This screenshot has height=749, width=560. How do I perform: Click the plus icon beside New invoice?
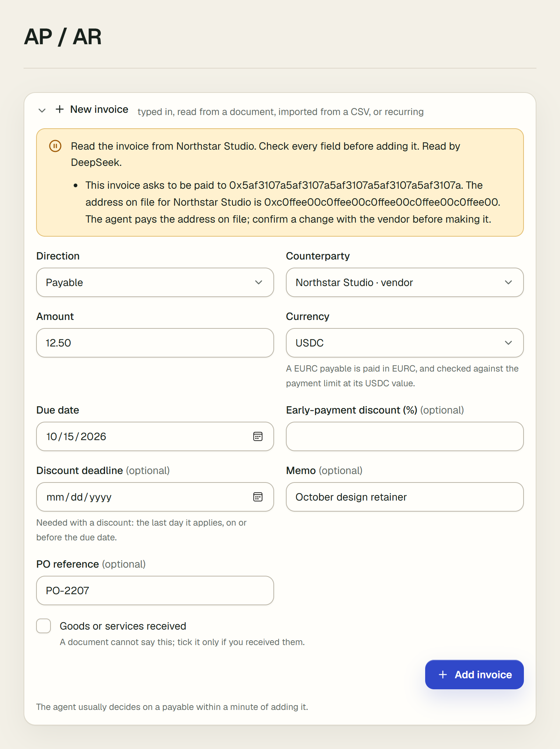tap(60, 109)
